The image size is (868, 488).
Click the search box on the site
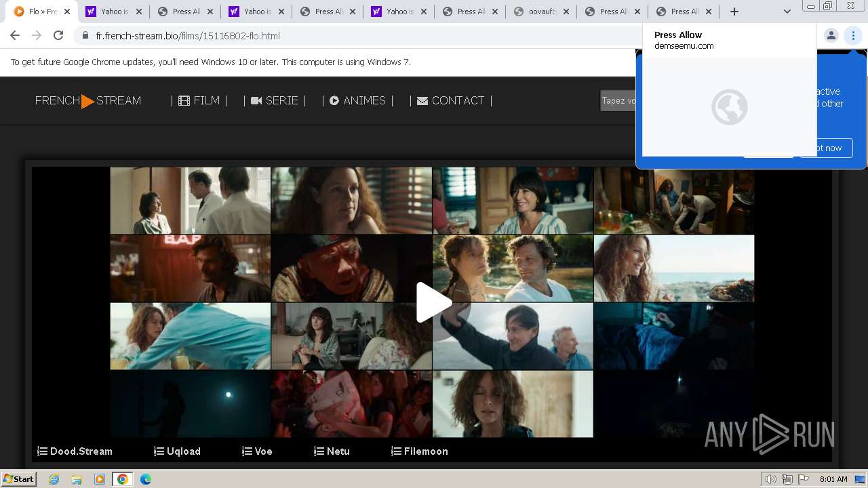[618, 100]
